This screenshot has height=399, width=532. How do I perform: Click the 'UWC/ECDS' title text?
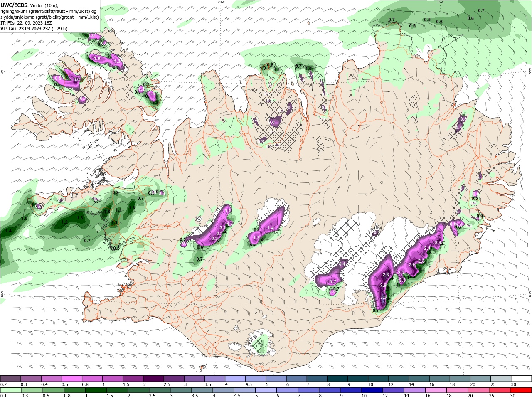pyautogui.click(x=14, y=5)
